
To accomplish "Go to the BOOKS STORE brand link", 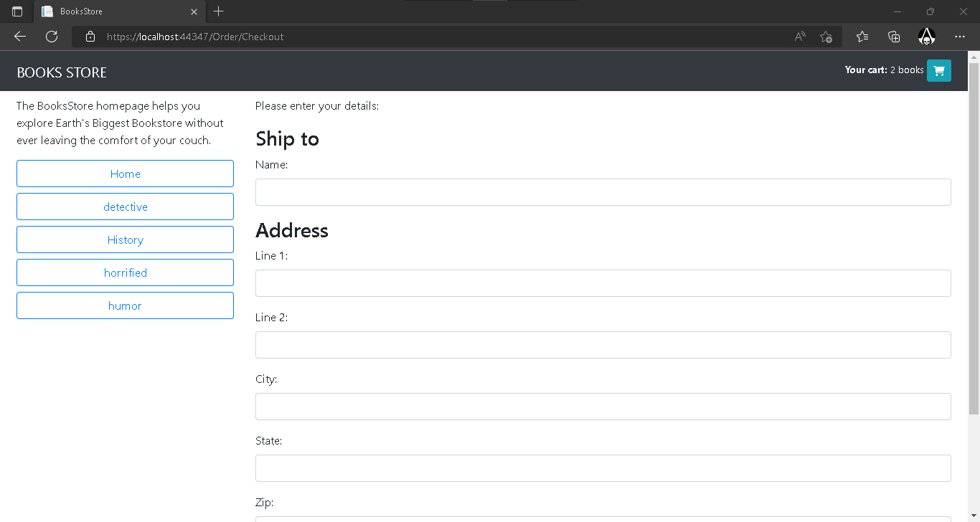I will tap(62, 72).
